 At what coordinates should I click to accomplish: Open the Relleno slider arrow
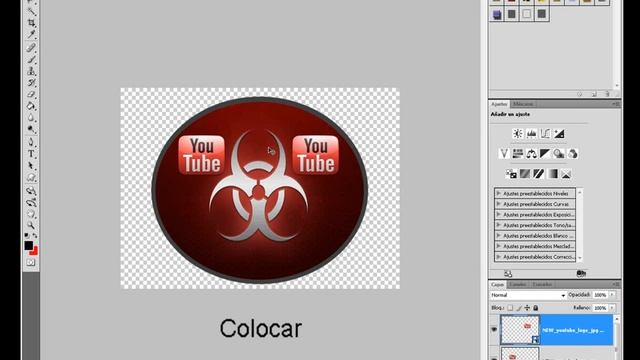(x=612, y=308)
